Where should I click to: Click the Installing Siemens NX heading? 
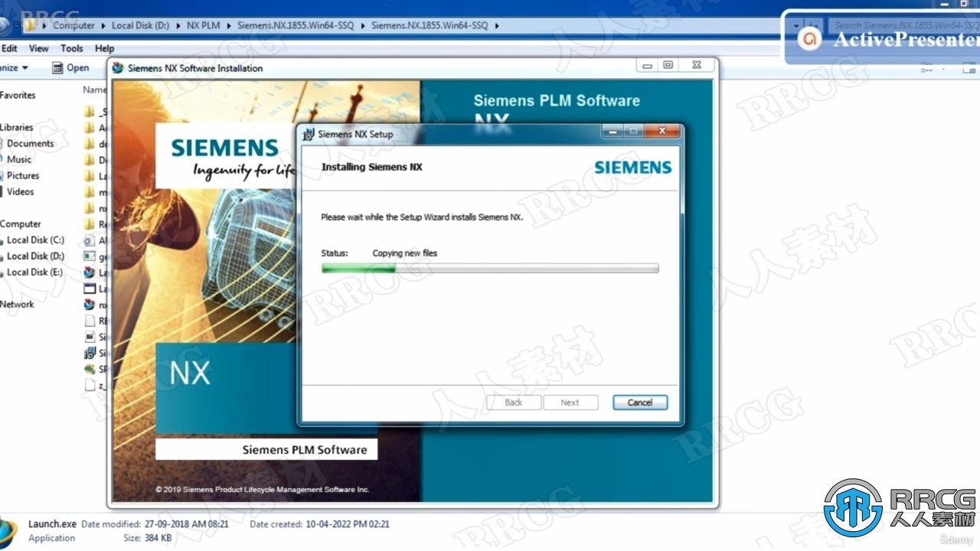click(x=371, y=167)
